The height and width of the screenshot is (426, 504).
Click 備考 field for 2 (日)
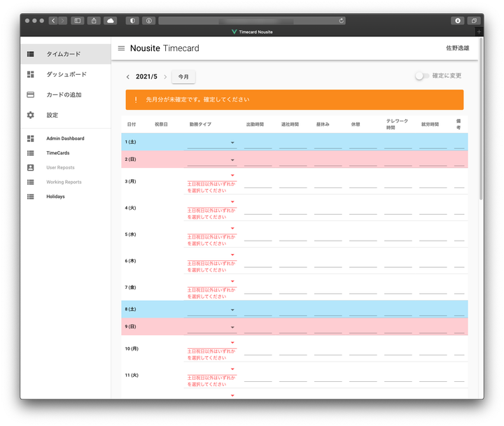click(x=459, y=161)
